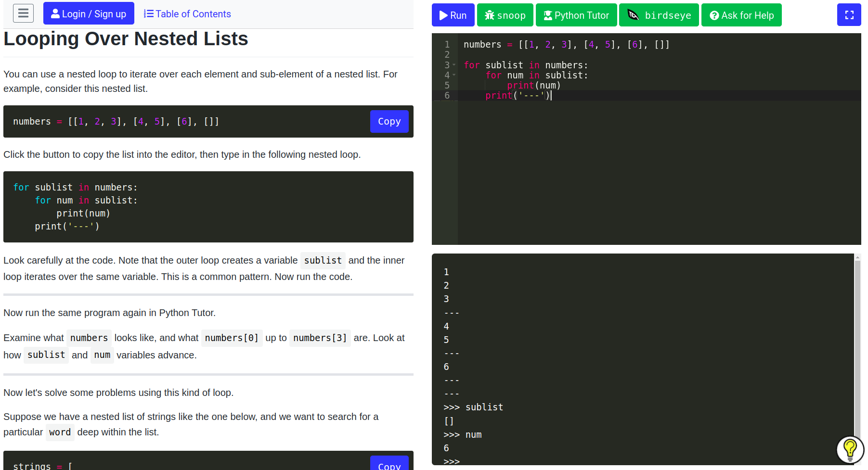The width and height of the screenshot is (868, 470).
Task: Toggle fullscreen editor mode
Action: [x=849, y=15]
